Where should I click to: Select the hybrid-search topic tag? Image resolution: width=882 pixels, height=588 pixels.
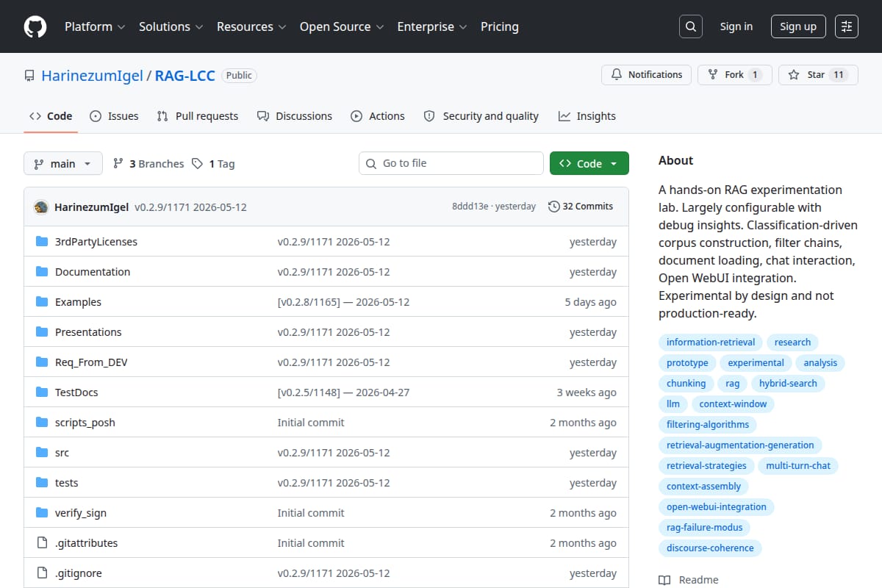[788, 383]
